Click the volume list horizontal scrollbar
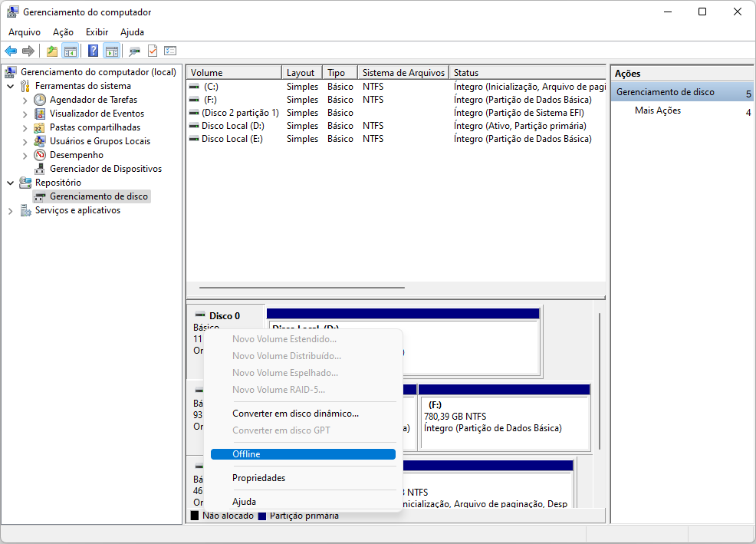The height and width of the screenshot is (544, 756). [302, 288]
